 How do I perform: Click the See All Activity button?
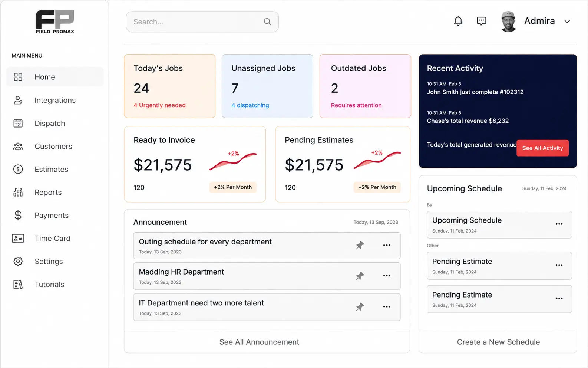(x=542, y=148)
